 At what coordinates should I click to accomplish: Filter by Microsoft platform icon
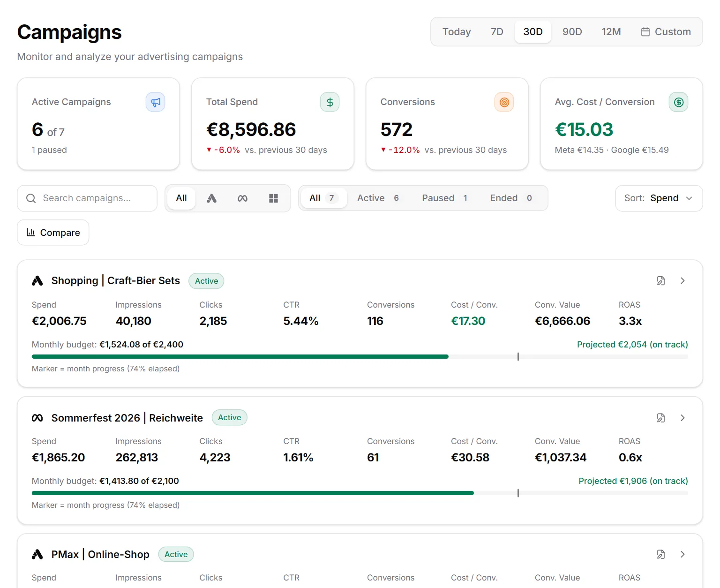click(x=273, y=198)
